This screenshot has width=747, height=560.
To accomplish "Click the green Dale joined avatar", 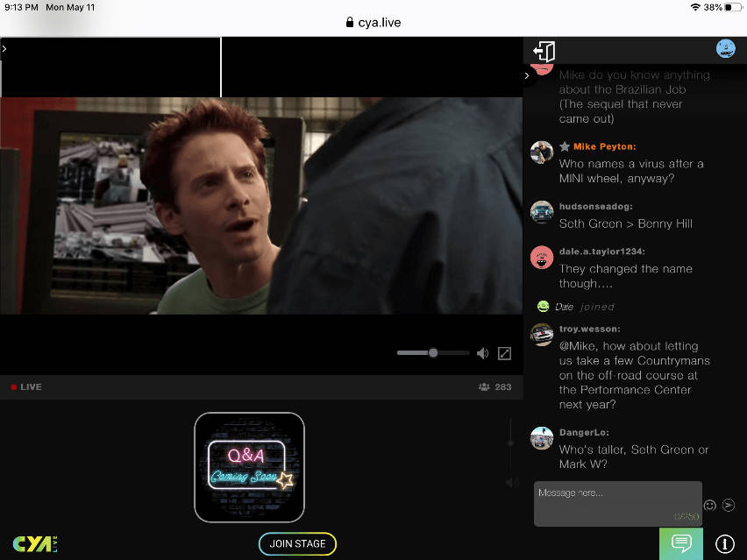I will coord(543,306).
